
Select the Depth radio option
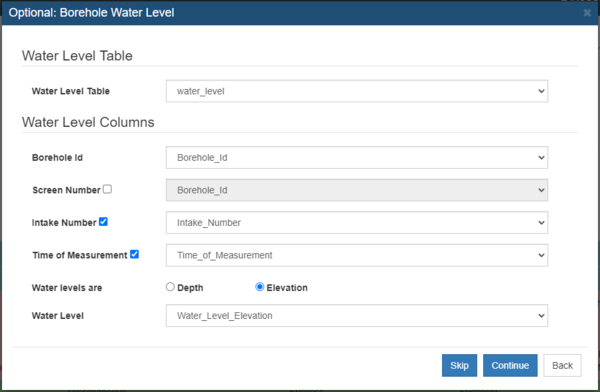click(170, 287)
